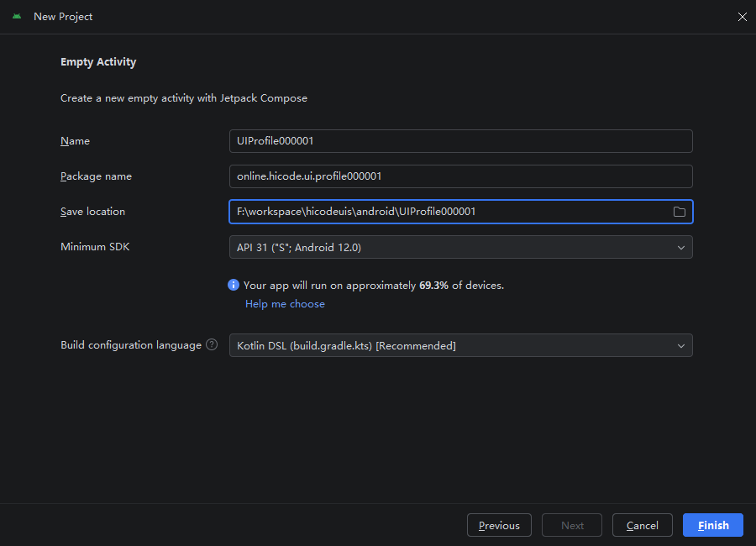Click the Android icon in title bar
The width and height of the screenshot is (756, 546).
coord(17,17)
